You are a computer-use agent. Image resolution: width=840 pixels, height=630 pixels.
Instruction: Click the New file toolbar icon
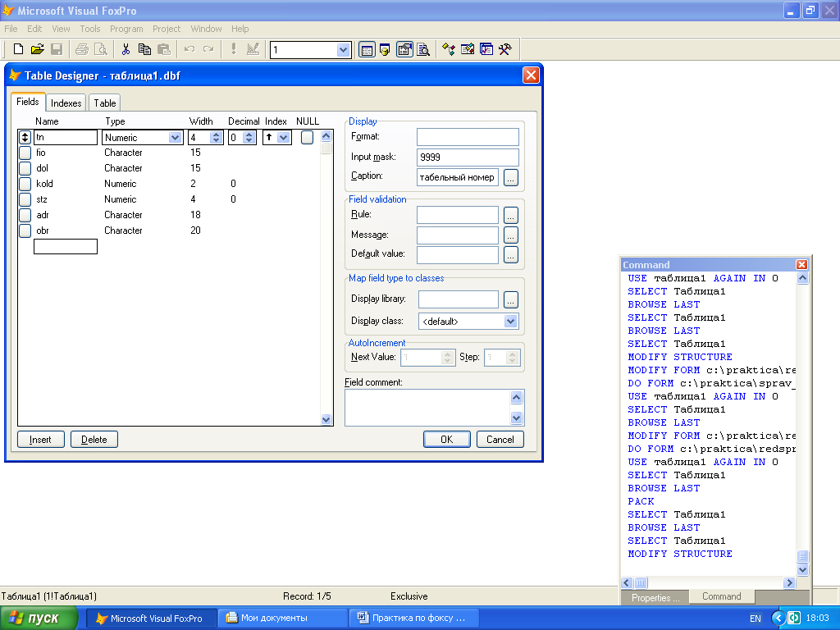point(18,49)
